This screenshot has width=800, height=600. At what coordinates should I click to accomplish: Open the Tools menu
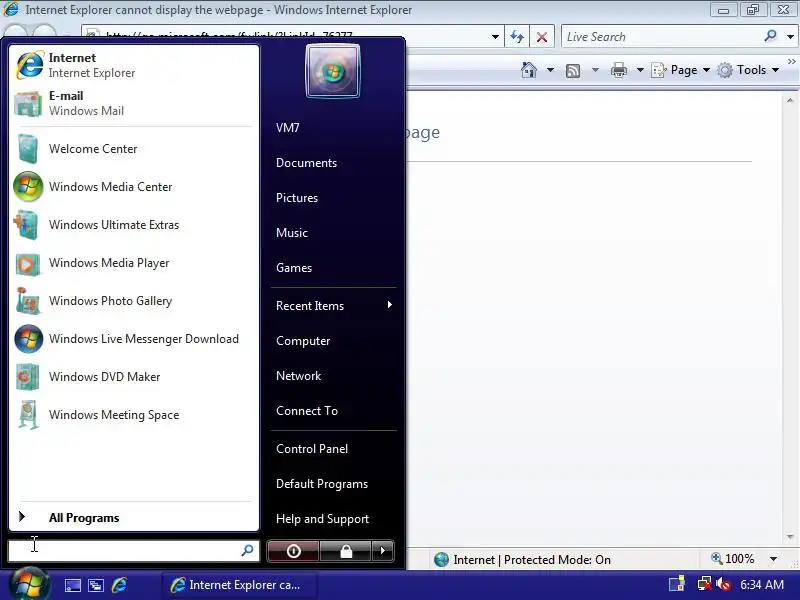748,70
